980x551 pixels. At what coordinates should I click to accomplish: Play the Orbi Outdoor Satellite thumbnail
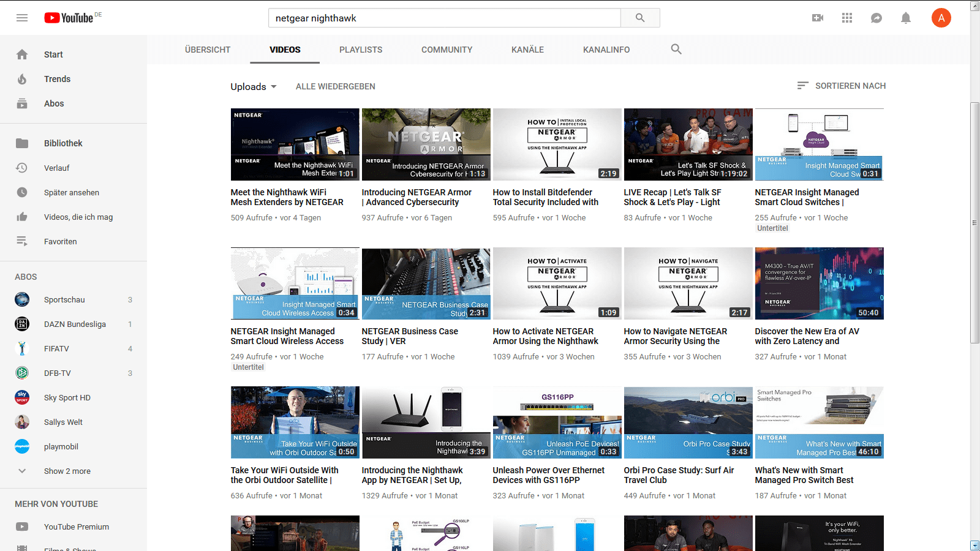pos(295,422)
